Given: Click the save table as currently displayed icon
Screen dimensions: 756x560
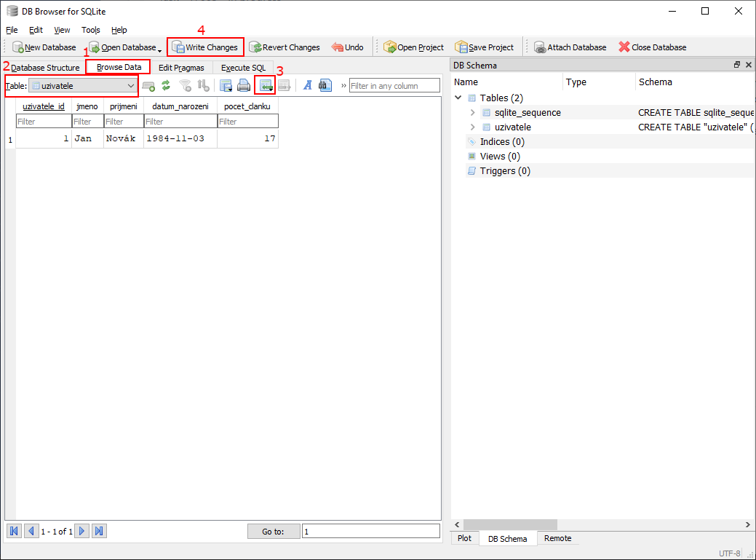Looking at the screenshot, I should pyautogui.click(x=226, y=86).
